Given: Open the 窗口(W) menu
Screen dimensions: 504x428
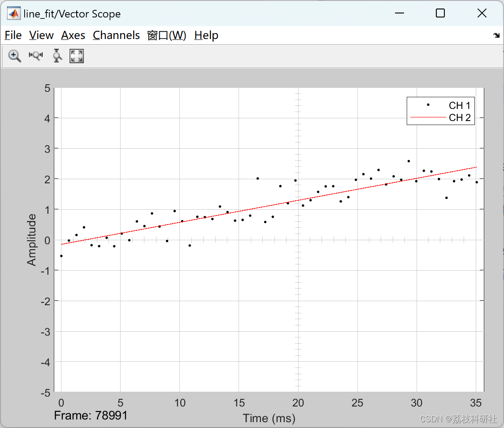Looking at the screenshot, I should click(166, 35).
